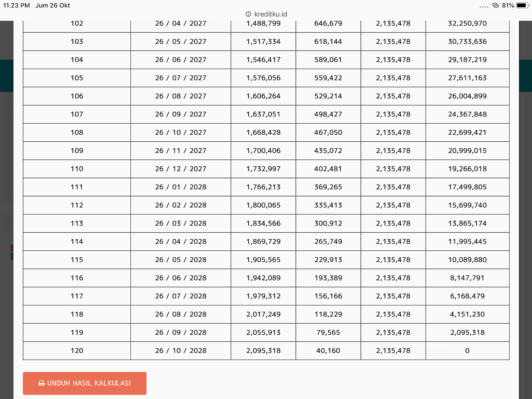
Task: Select remaining balance 0 cell
Action: pyautogui.click(x=467, y=350)
